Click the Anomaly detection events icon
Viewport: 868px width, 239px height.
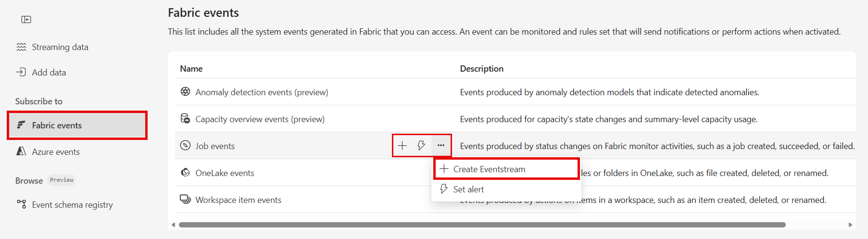(x=185, y=91)
